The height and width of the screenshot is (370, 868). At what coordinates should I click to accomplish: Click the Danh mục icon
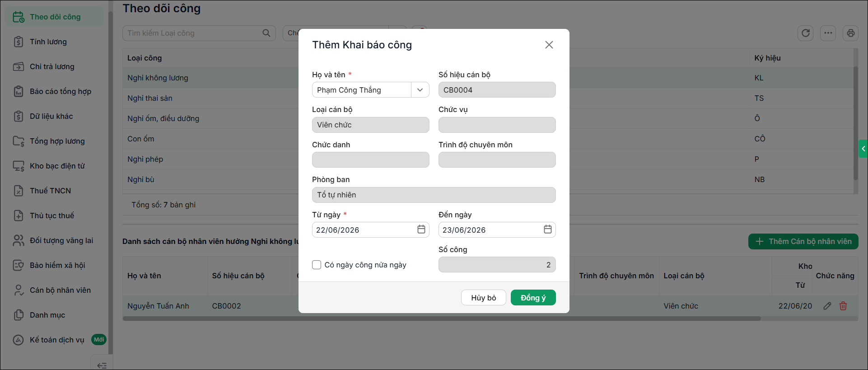point(19,315)
